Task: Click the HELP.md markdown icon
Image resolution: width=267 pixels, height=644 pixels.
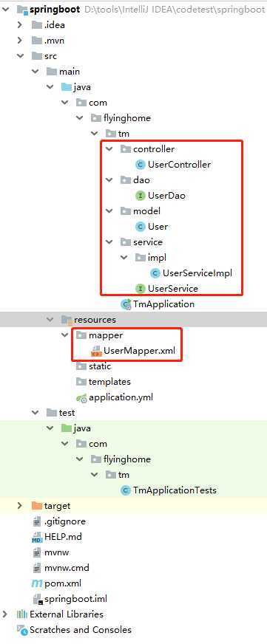Action: pyautogui.click(x=37, y=537)
